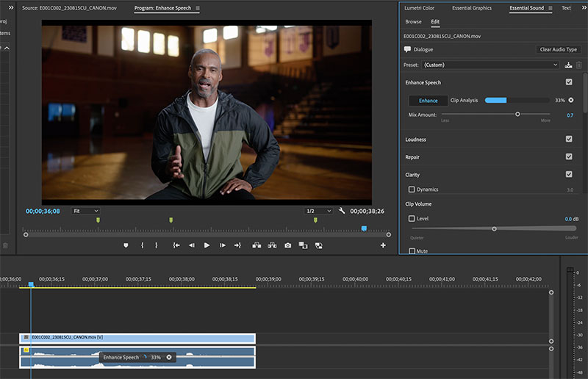Select the Edit tab
Screen dimensions: 588x379
point(435,22)
